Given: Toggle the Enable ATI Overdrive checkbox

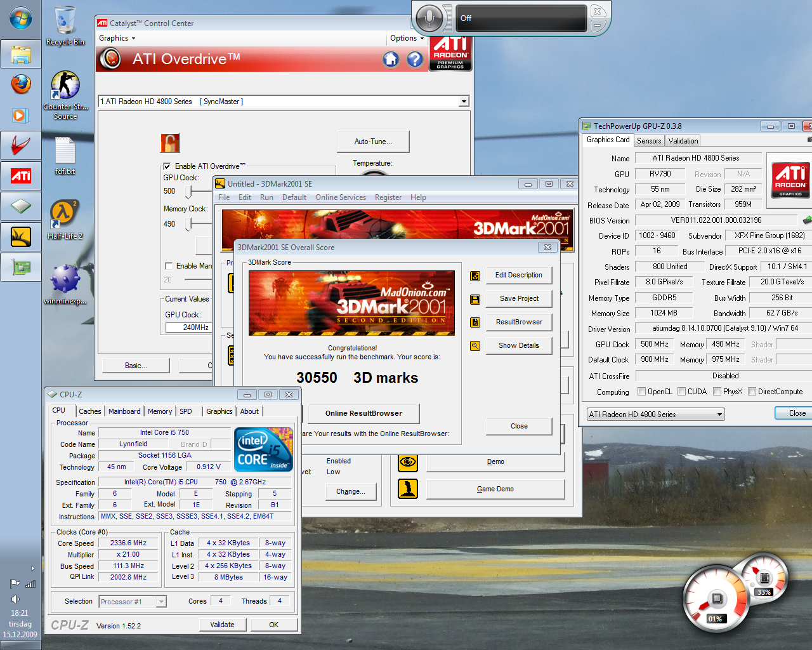Looking at the screenshot, I should tap(167, 166).
